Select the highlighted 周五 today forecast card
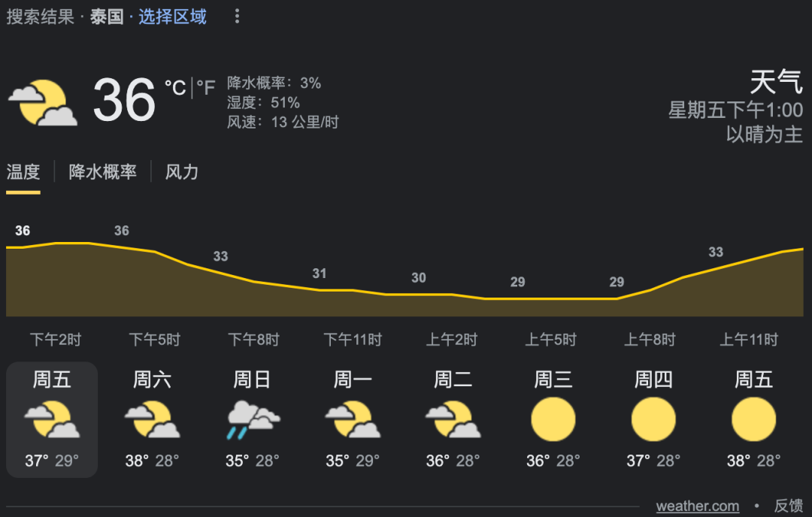Viewport: 812px width, 517px height. click(x=52, y=419)
